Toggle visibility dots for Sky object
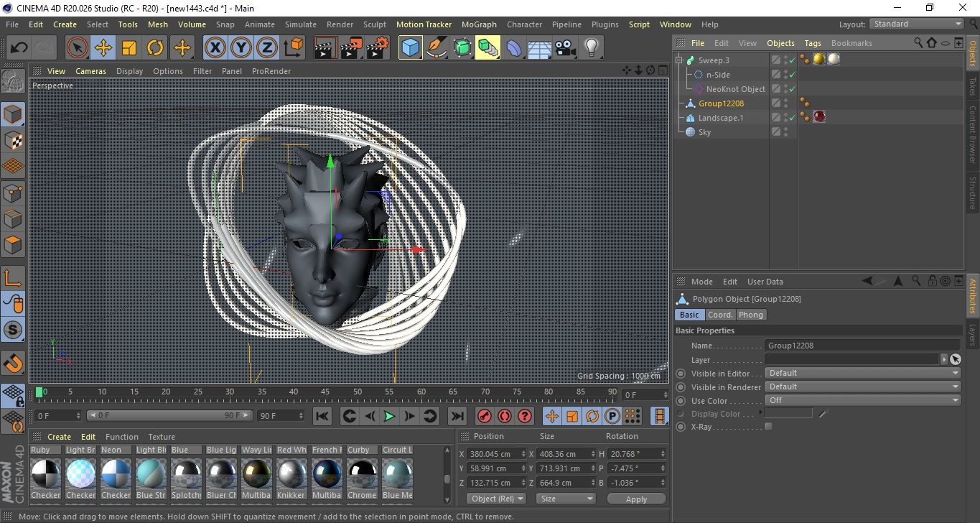This screenshot has height=523, width=980. click(x=786, y=132)
